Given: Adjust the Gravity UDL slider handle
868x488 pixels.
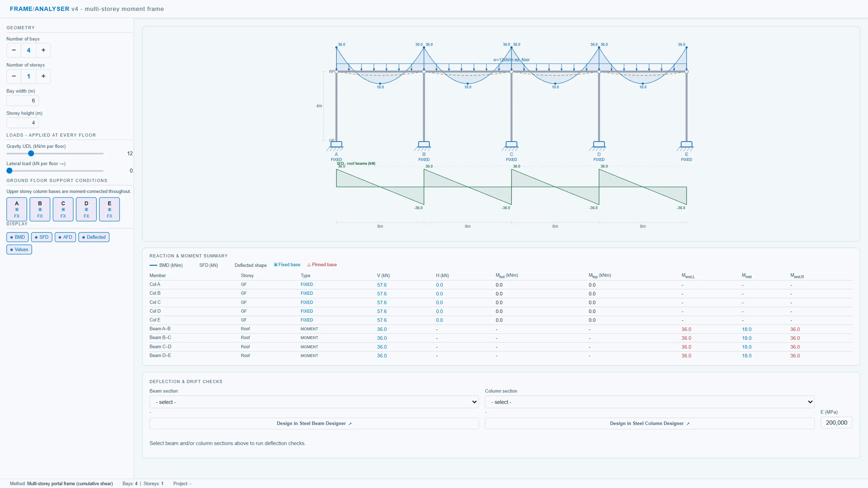Looking at the screenshot, I should (31, 154).
